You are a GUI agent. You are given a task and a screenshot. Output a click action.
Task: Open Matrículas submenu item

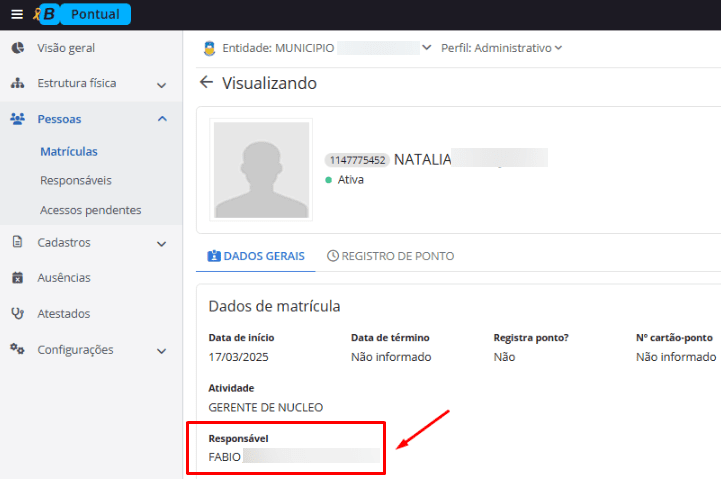pyautogui.click(x=69, y=151)
